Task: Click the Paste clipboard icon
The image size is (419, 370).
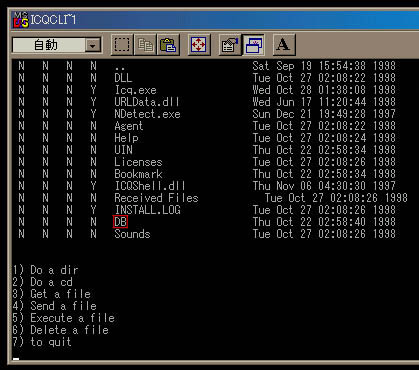Action: pos(168,45)
